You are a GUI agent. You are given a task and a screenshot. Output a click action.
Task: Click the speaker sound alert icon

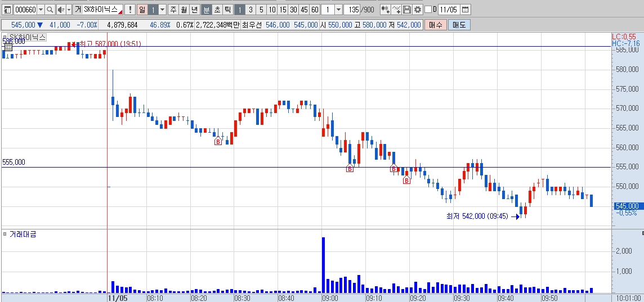pos(60,10)
